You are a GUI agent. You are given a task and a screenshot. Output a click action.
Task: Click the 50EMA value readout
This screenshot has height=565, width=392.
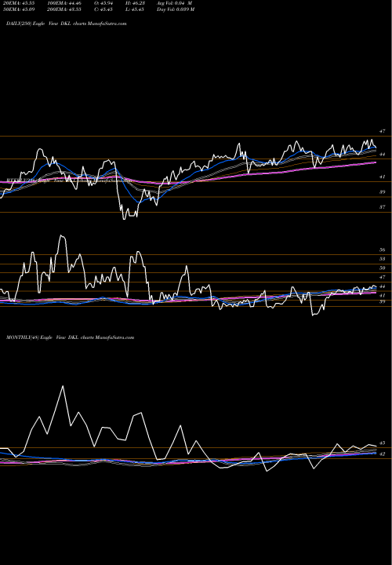coord(20,9)
